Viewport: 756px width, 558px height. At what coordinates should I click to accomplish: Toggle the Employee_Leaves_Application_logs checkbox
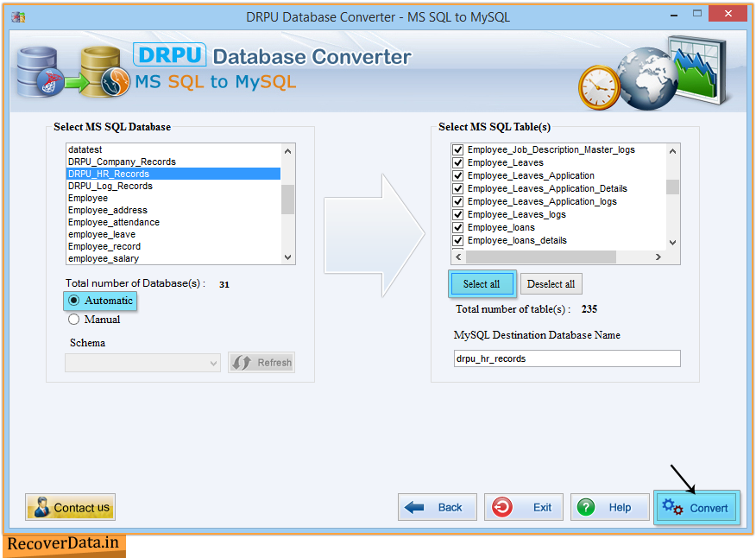click(458, 201)
